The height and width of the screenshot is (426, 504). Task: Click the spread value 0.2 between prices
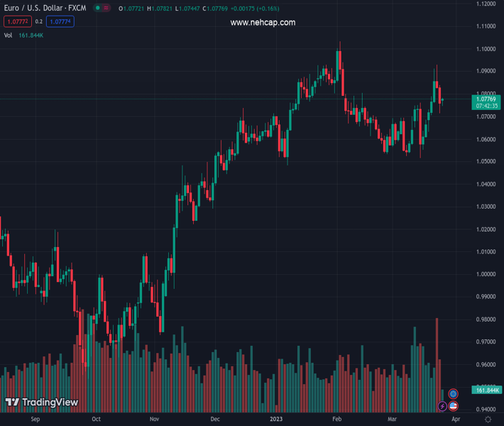tap(39, 22)
